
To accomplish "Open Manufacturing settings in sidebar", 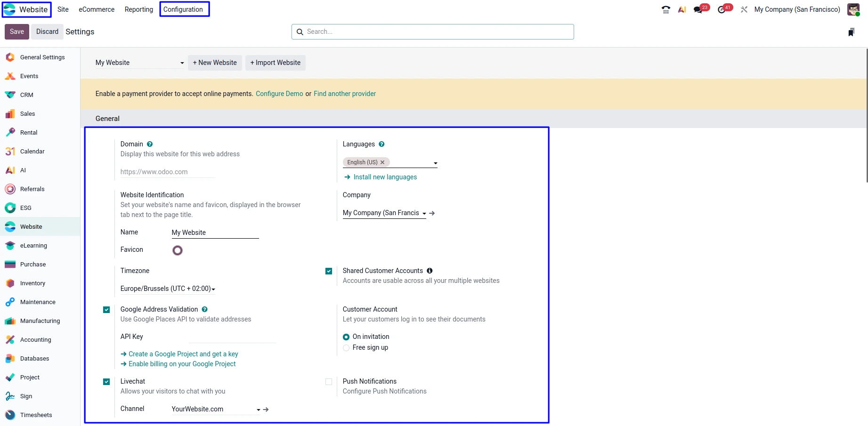I will tap(40, 321).
